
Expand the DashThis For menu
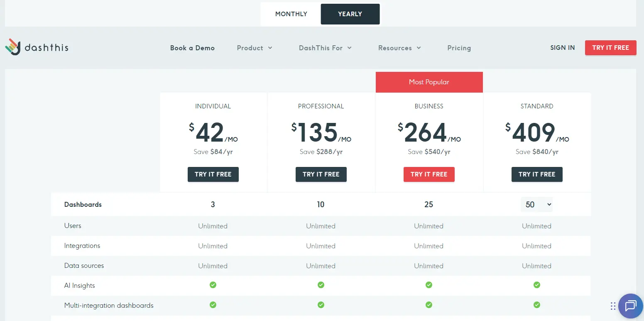point(325,48)
